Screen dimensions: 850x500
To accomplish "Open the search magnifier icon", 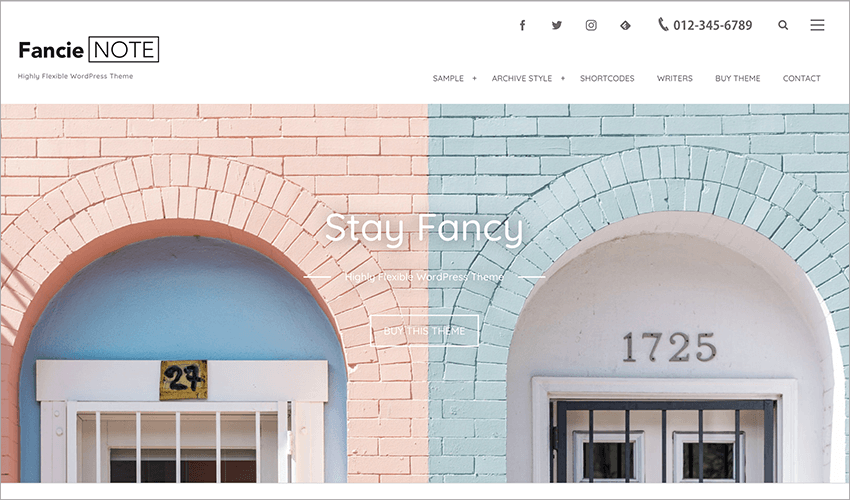I will point(783,25).
